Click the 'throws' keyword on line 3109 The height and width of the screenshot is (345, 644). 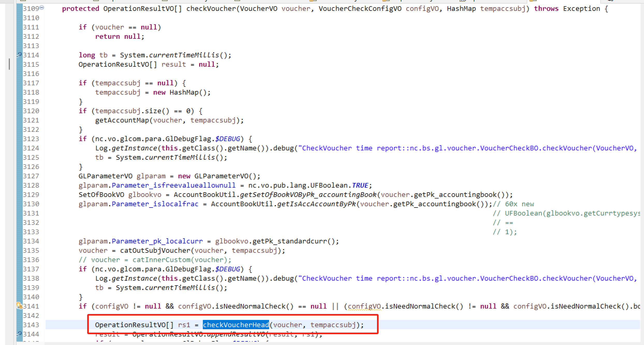(546, 9)
